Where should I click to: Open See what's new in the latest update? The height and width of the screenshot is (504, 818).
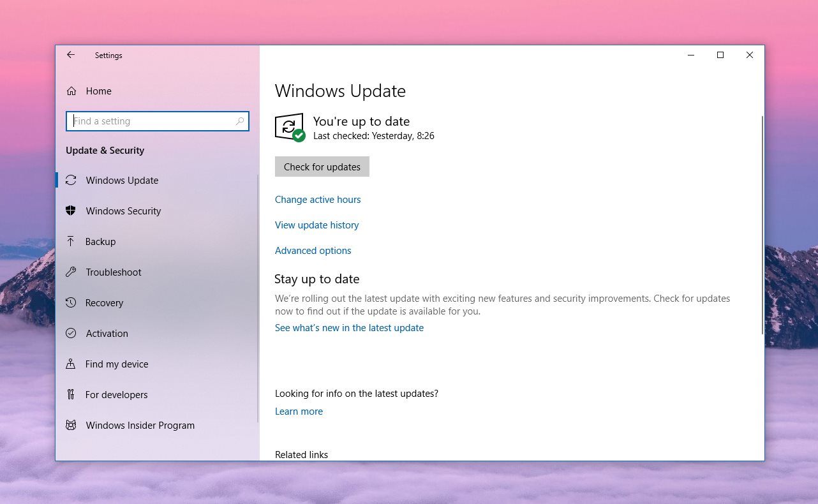[x=349, y=328]
